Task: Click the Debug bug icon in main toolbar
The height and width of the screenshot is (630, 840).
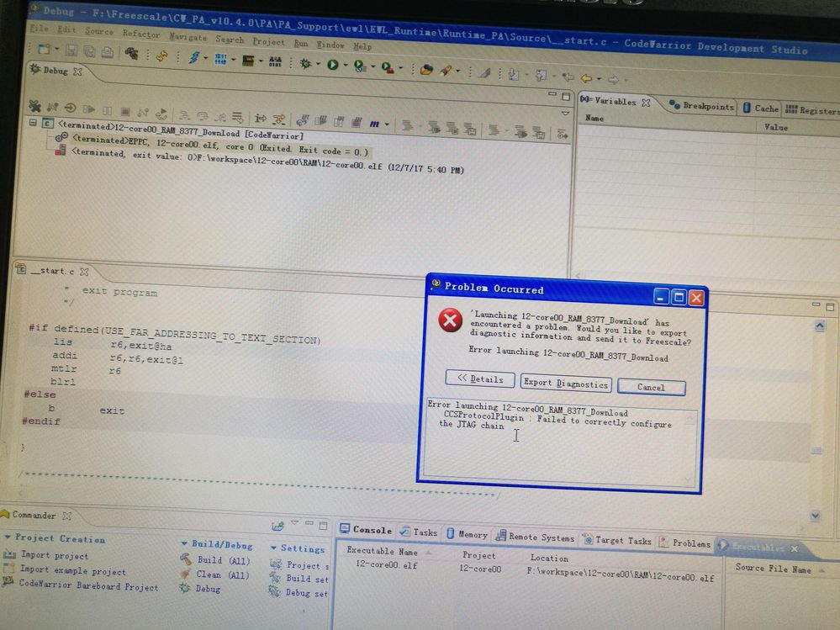Action: click(x=306, y=64)
